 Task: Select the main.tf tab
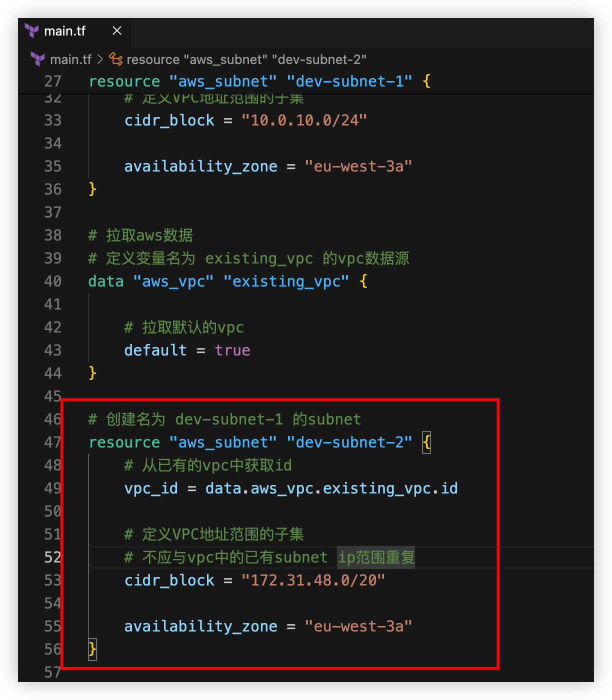pyautogui.click(x=65, y=31)
